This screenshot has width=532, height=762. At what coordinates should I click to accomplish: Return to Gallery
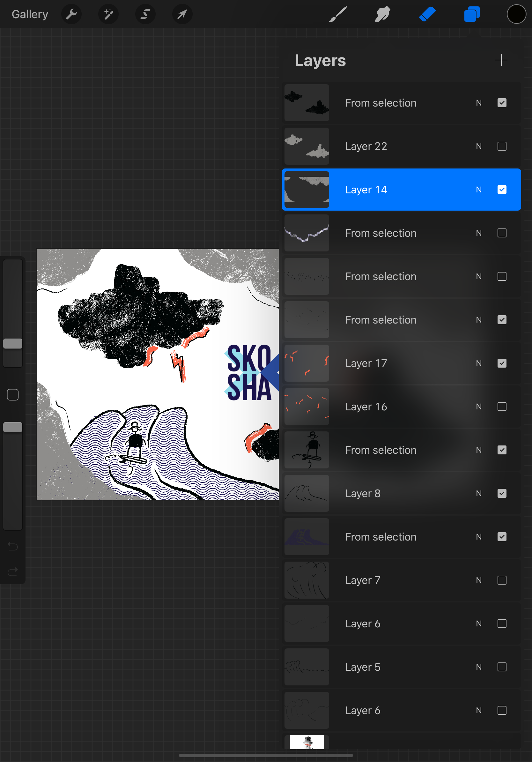click(x=30, y=14)
